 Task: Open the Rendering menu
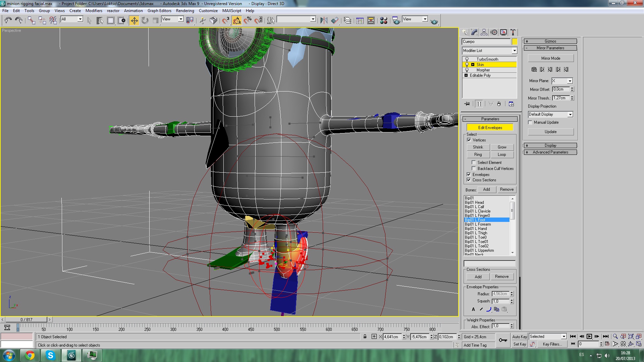(x=185, y=11)
